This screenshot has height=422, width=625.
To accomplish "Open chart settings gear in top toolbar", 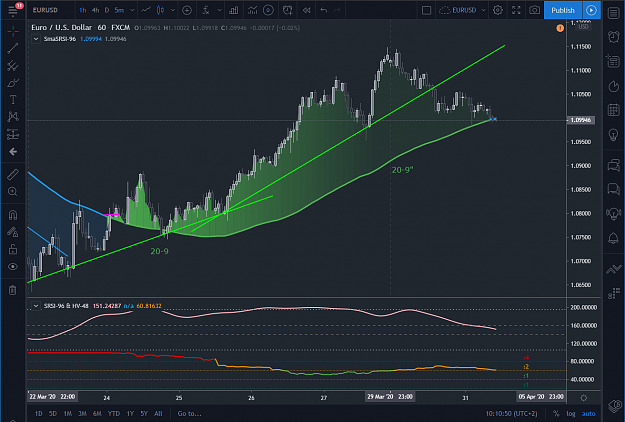I will 497,10.
